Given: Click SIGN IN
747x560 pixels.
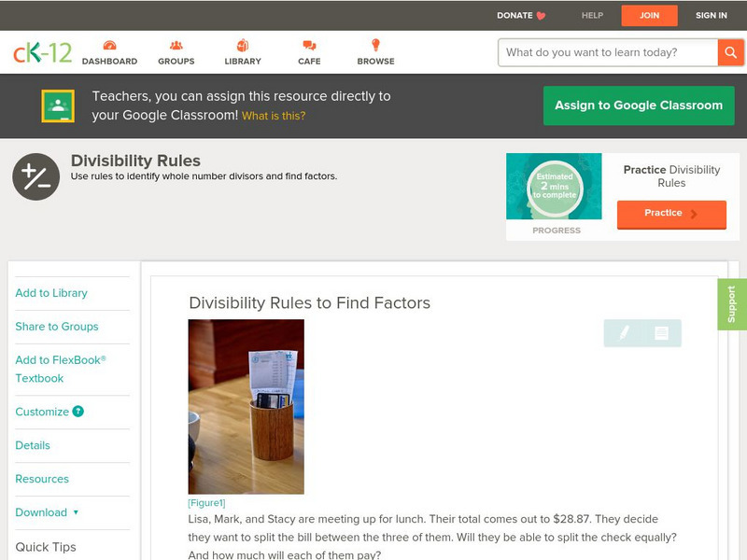Looking at the screenshot, I should point(712,16).
